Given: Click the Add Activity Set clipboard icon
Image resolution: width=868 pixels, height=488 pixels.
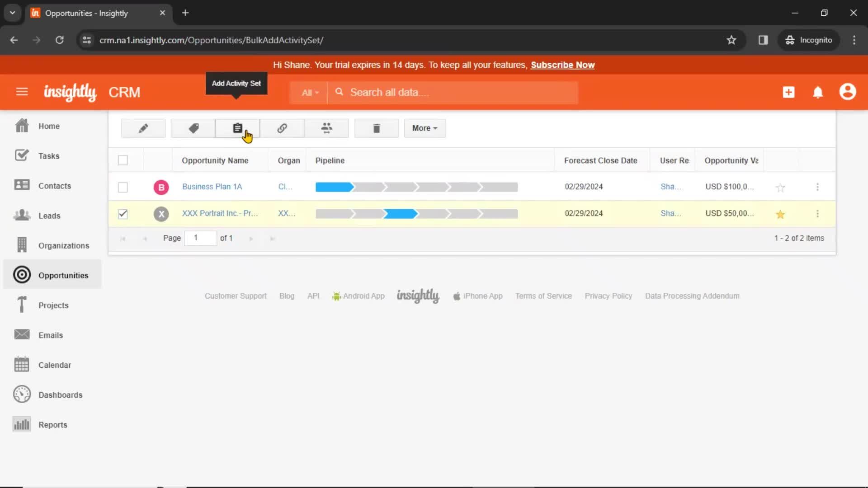Looking at the screenshot, I should pyautogui.click(x=237, y=128).
